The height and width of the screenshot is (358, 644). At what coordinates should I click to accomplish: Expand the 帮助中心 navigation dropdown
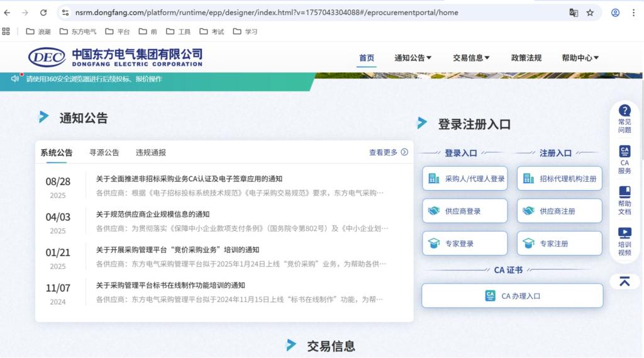(x=580, y=58)
